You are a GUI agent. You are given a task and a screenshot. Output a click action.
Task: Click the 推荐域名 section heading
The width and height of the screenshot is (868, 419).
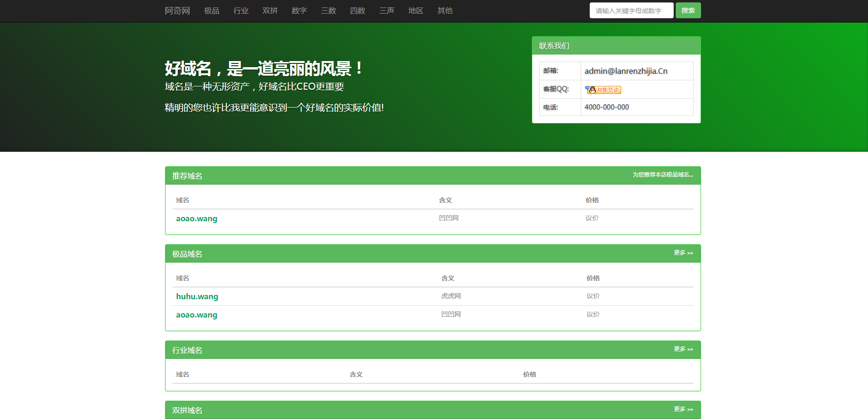(x=187, y=176)
